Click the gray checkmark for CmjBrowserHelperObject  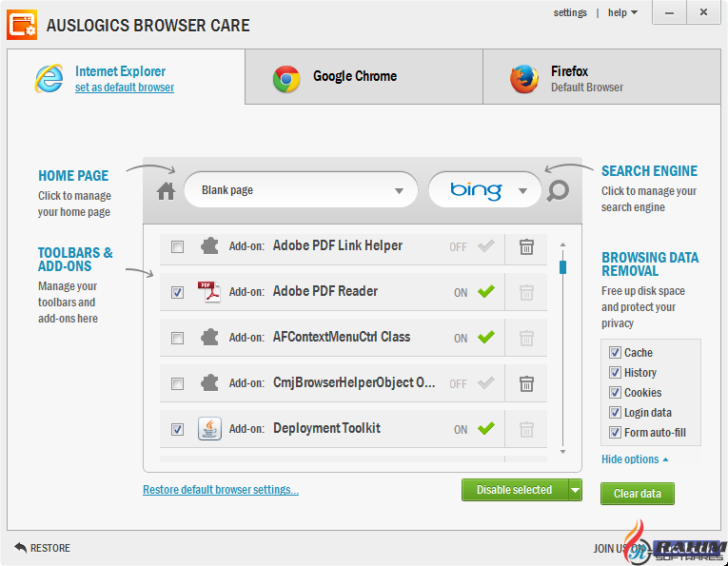coord(486,382)
